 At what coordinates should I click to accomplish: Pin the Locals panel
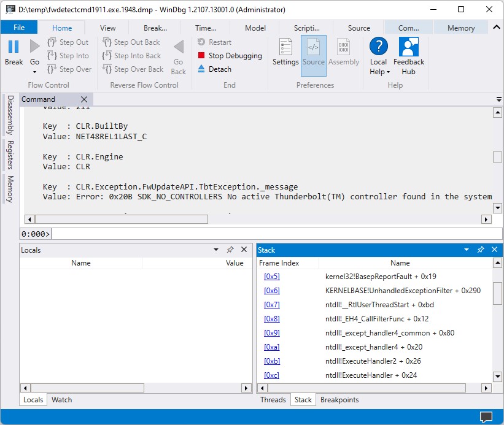click(x=230, y=250)
